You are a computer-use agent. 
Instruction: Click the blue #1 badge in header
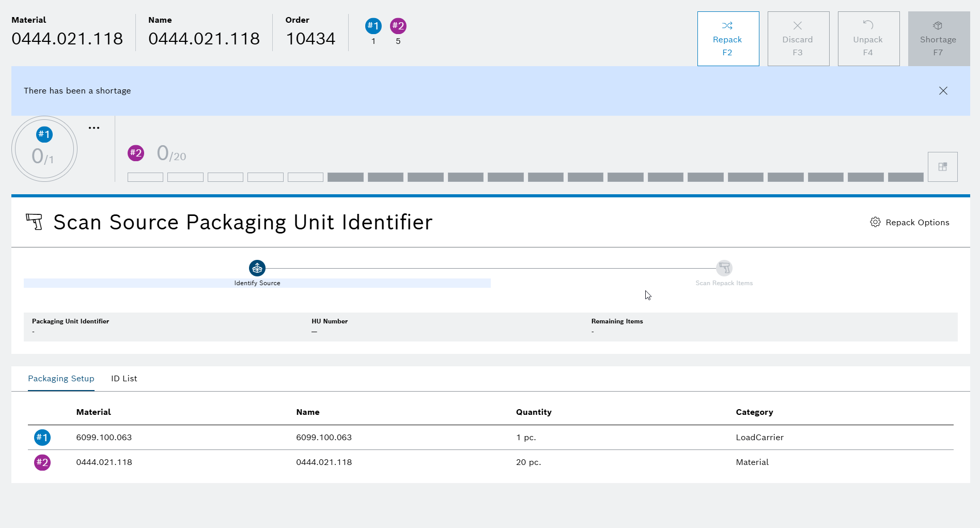[373, 26]
